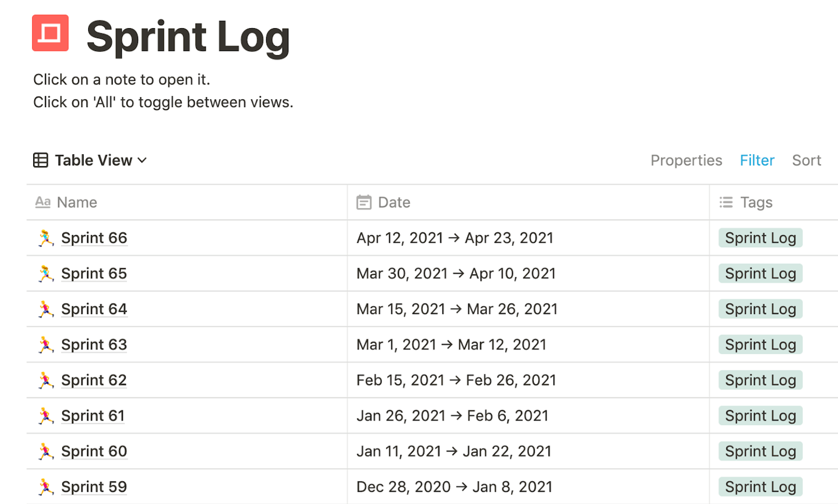Select the Sprint Log tag in Sprint 64 row
The width and height of the screenshot is (838, 504).
coord(761,309)
